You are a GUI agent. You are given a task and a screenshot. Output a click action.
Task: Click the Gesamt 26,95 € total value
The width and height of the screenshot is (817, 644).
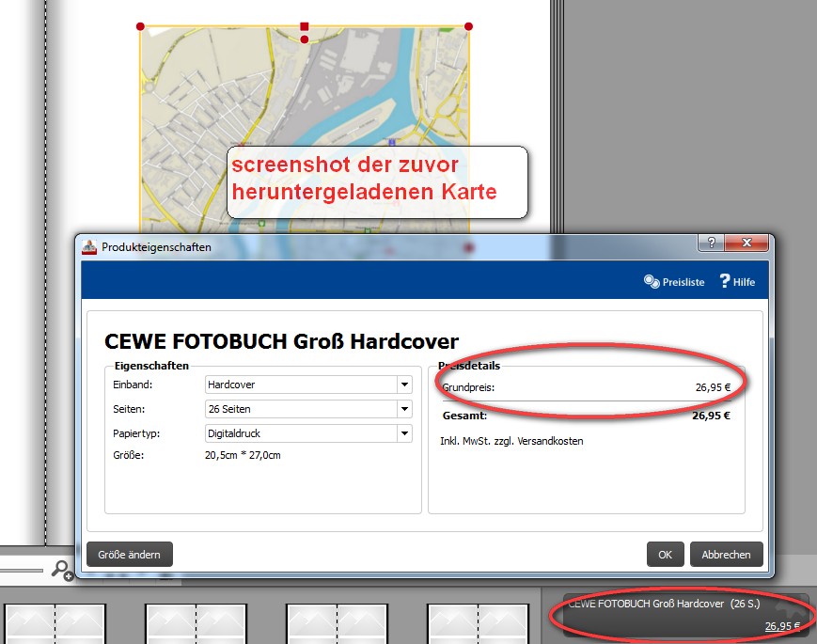[711, 416]
